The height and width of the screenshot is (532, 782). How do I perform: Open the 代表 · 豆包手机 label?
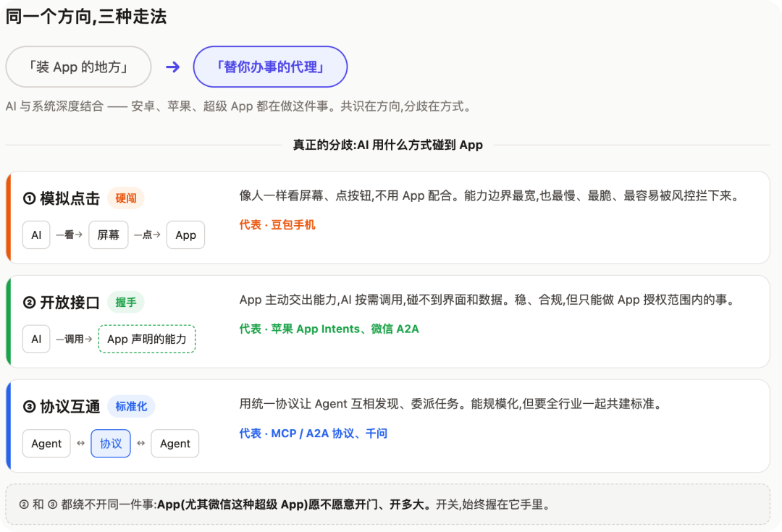[x=277, y=225]
